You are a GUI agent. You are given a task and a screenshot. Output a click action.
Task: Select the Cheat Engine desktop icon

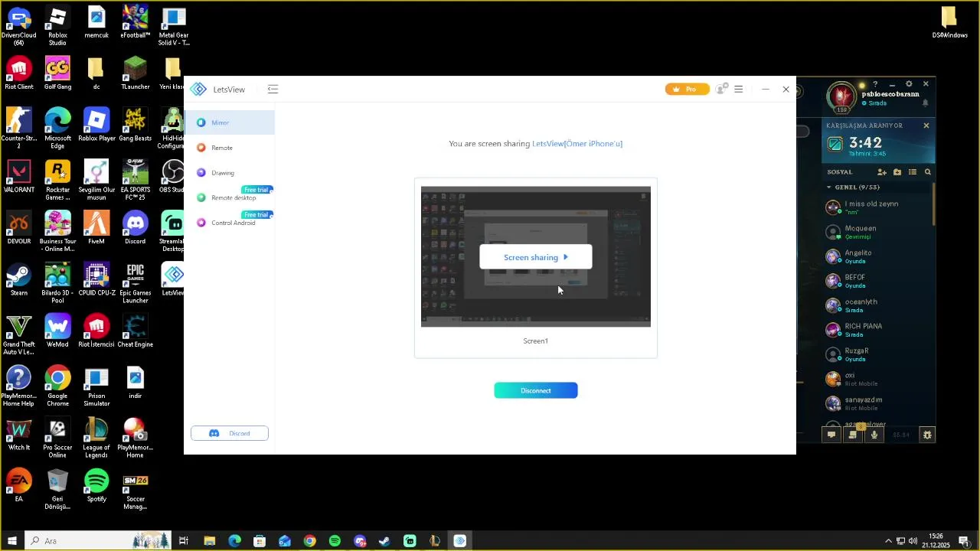pos(135,331)
